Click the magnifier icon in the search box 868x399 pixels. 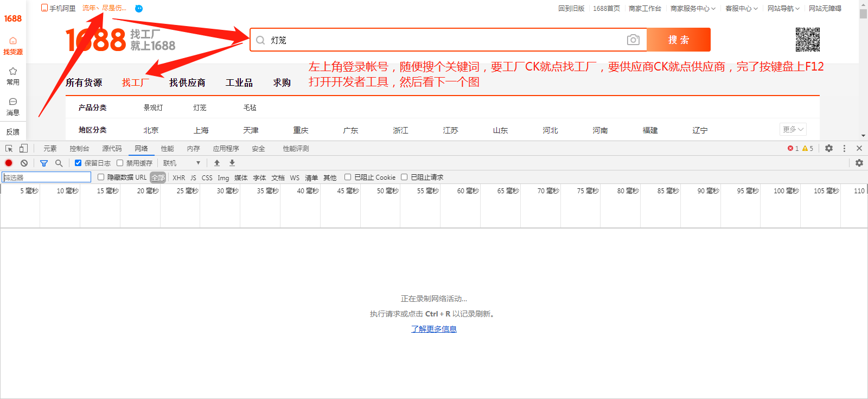pyautogui.click(x=260, y=40)
